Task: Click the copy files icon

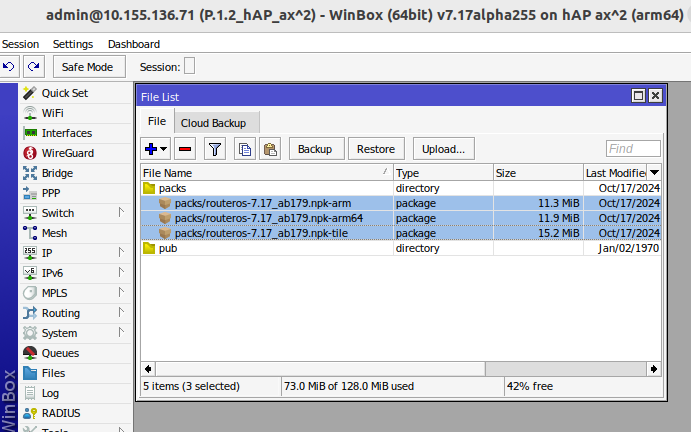Action: (x=244, y=149)
